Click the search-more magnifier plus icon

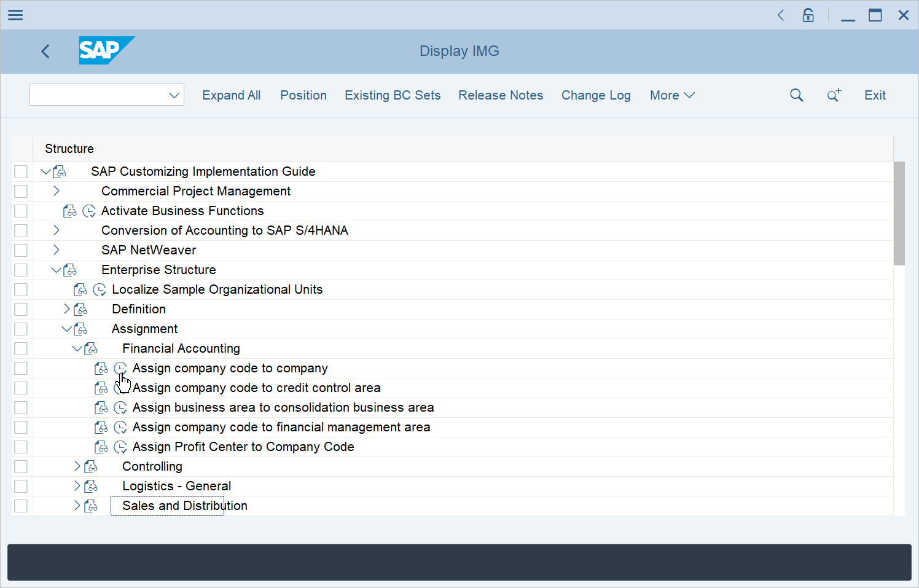click(834, 95)
